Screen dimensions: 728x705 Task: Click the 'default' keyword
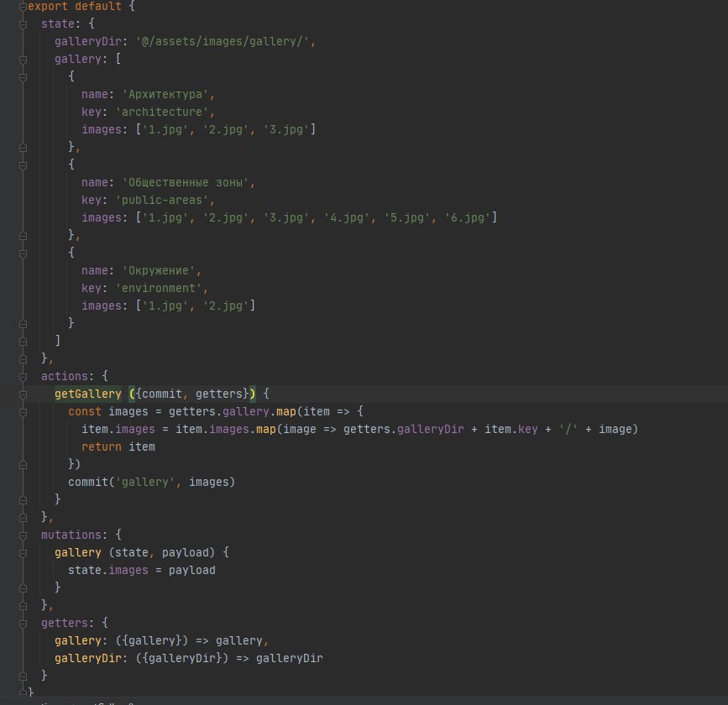pos(98,7)
